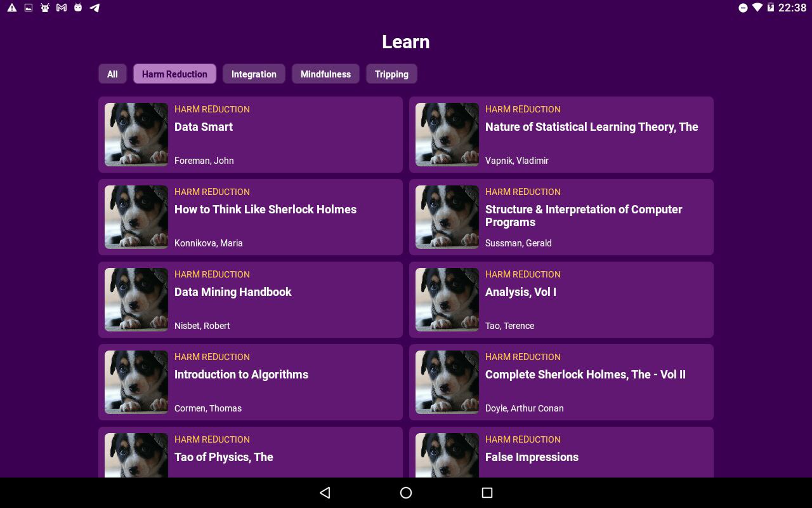Open Introduction to Algorithms title
Image resolution: width=812 pixels, height=508 pixels.
[x=241, y=375]
